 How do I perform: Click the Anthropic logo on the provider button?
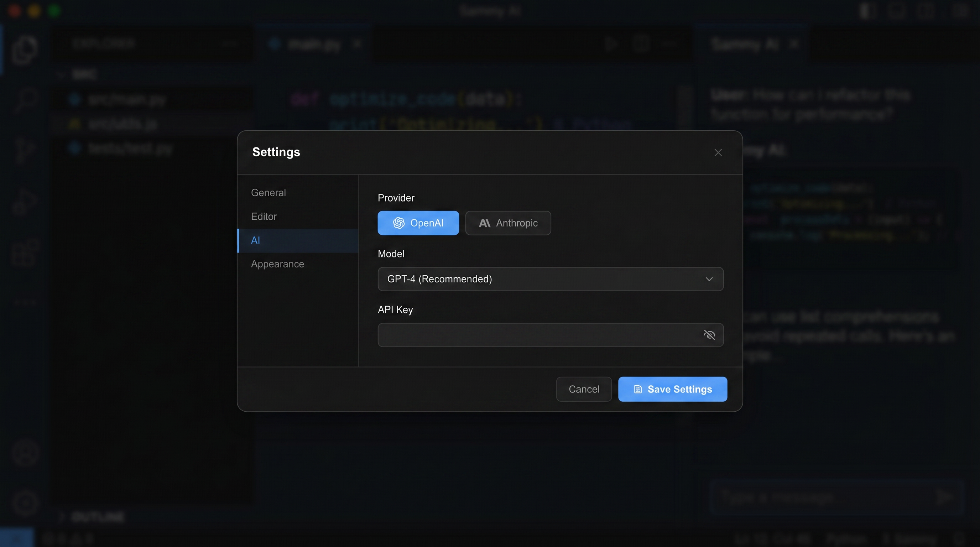(484, 223)
